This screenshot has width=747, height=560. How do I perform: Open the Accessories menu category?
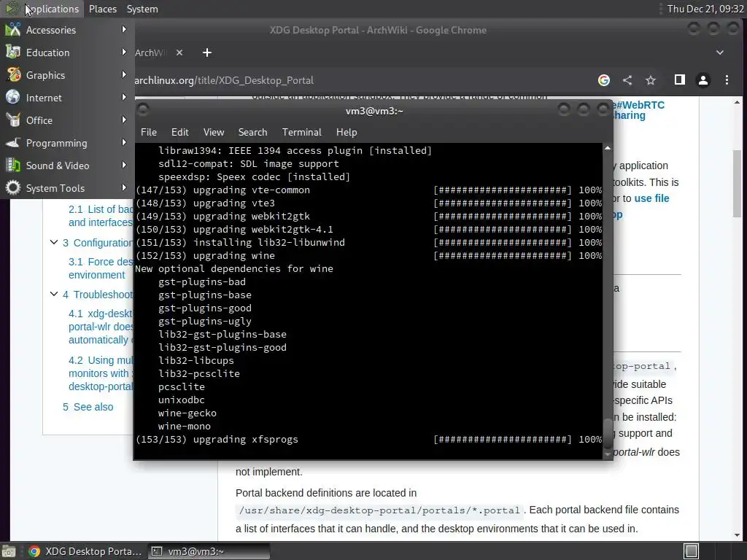(67, 30)
